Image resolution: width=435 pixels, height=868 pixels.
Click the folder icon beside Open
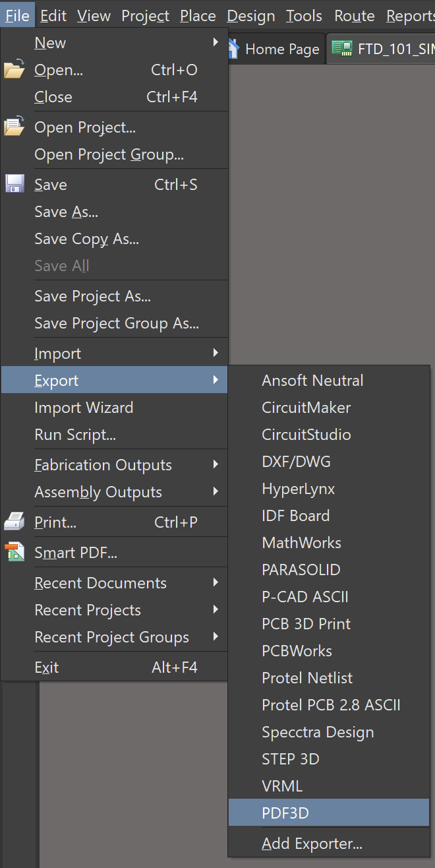point(13,69)
